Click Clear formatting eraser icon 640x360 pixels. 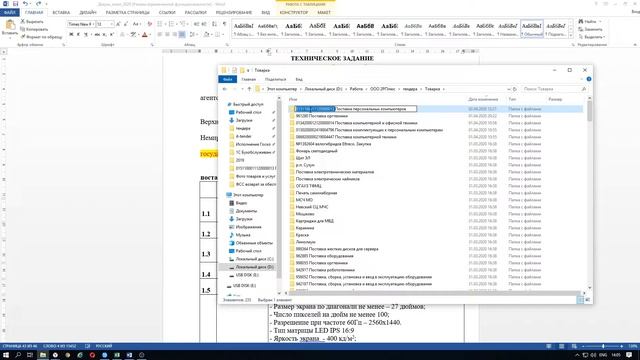149,24
